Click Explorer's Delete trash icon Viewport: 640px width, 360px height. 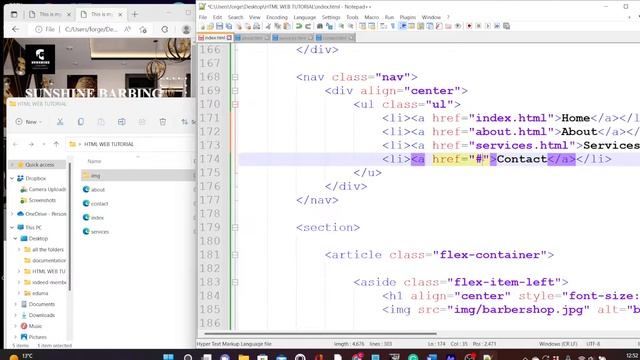point(162,122)
